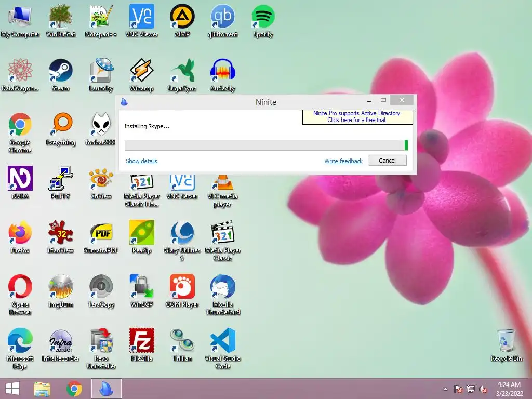The image size is (532, 399).
Task: Click the NVDA desktop icon
Action: [x=20, y=182]
